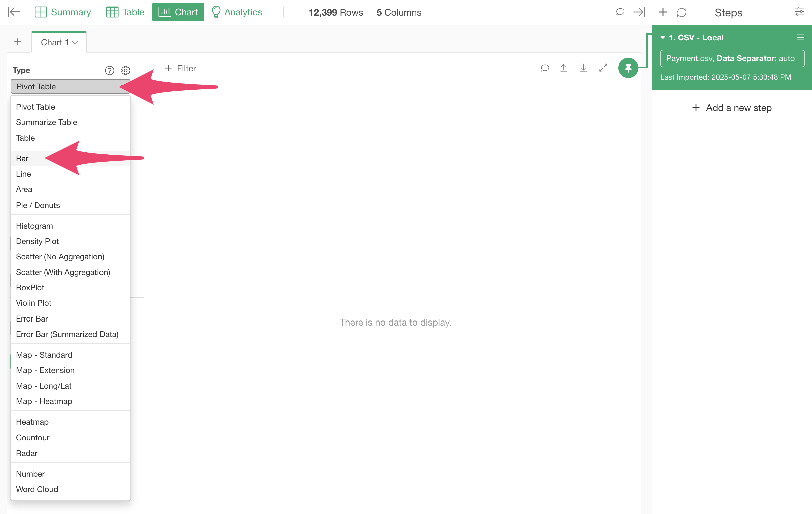Choose Error Bar chart type

click(x=70, y=319)
